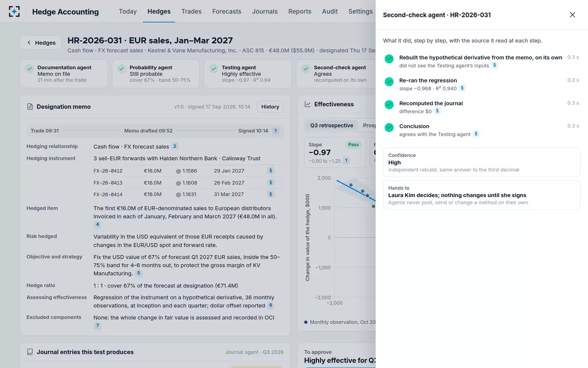Open source marker for forward FX-26-0412

[271, 171]
